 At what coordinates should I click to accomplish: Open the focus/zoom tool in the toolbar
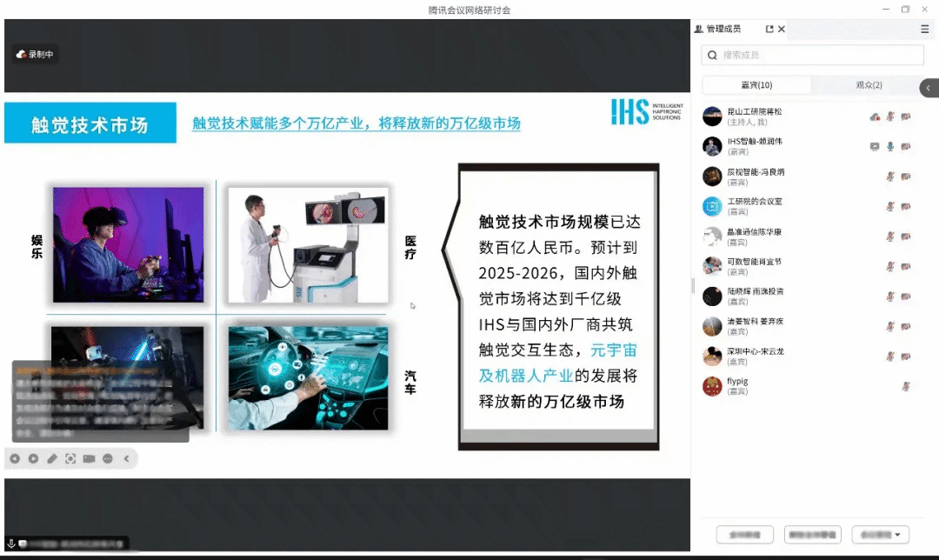[x=70, y=458]
